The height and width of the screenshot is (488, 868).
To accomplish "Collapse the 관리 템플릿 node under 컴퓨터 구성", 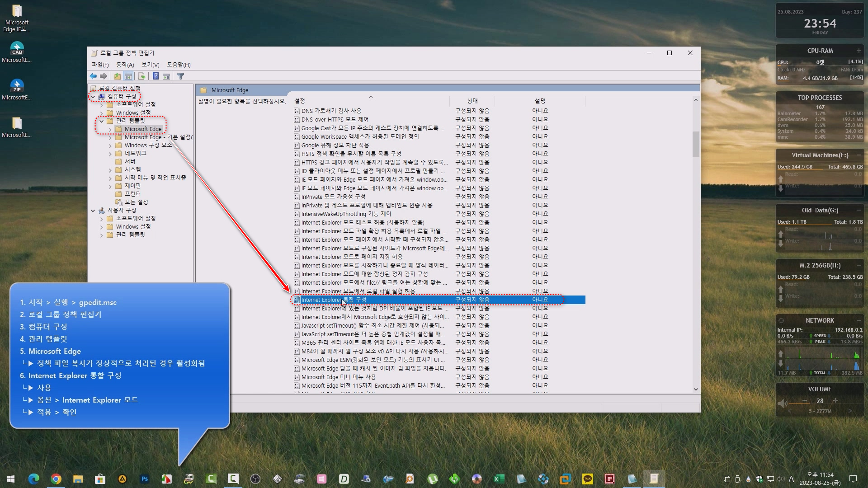I will tap(102, 121).
